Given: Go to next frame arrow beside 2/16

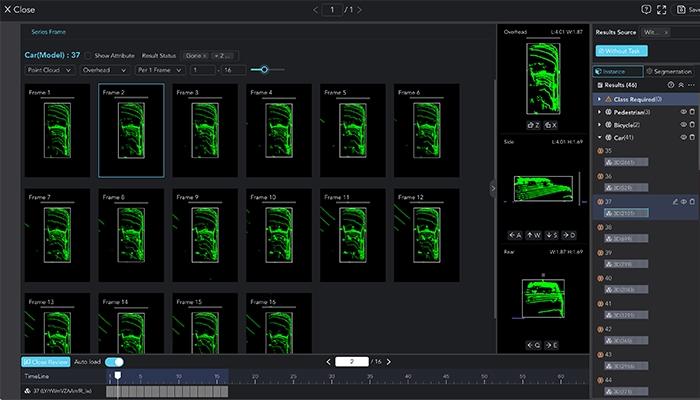Looking at the screenshot, I should 388,362.
